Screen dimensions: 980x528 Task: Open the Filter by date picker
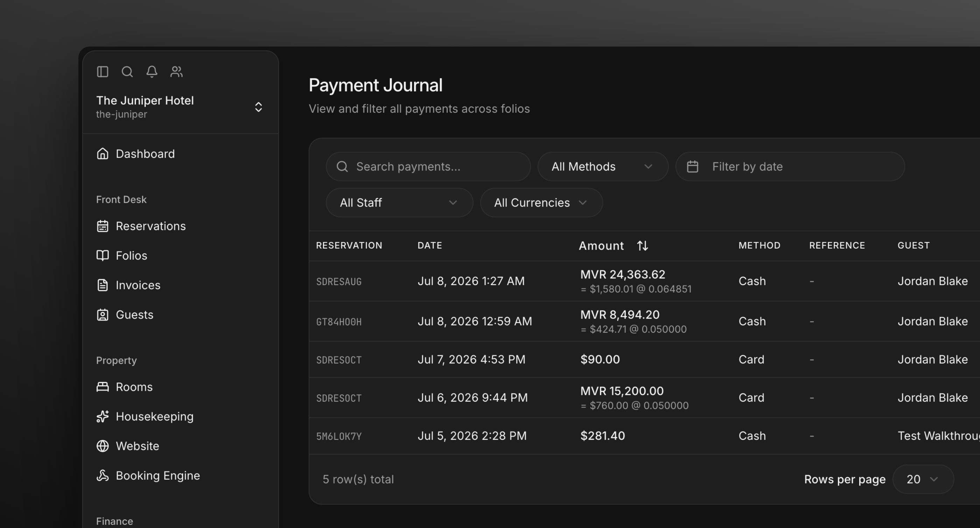[x=790, y=167]
